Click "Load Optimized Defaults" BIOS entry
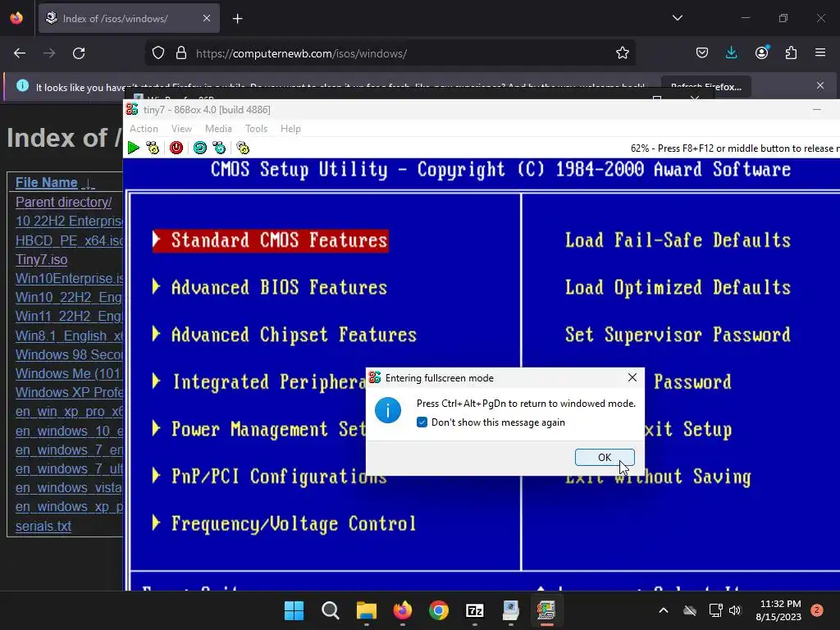Viewport: 840px width, 630px height. (x=678, y=288)
